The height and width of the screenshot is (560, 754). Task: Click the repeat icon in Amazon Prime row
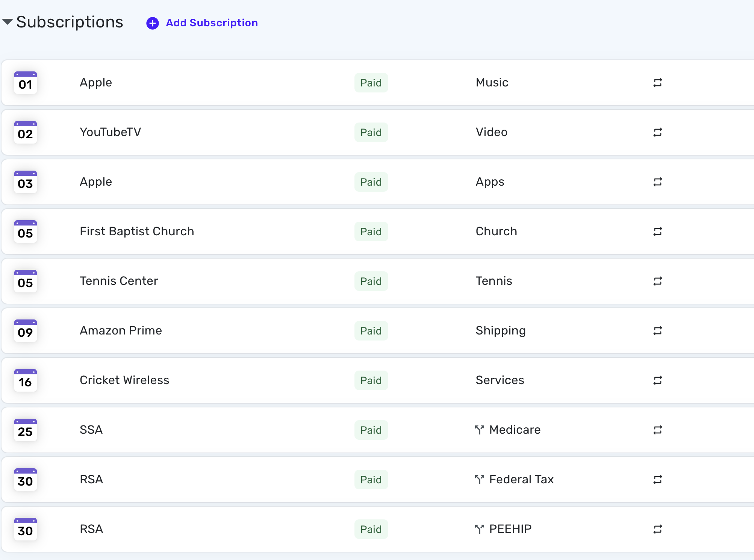(658, 331)
